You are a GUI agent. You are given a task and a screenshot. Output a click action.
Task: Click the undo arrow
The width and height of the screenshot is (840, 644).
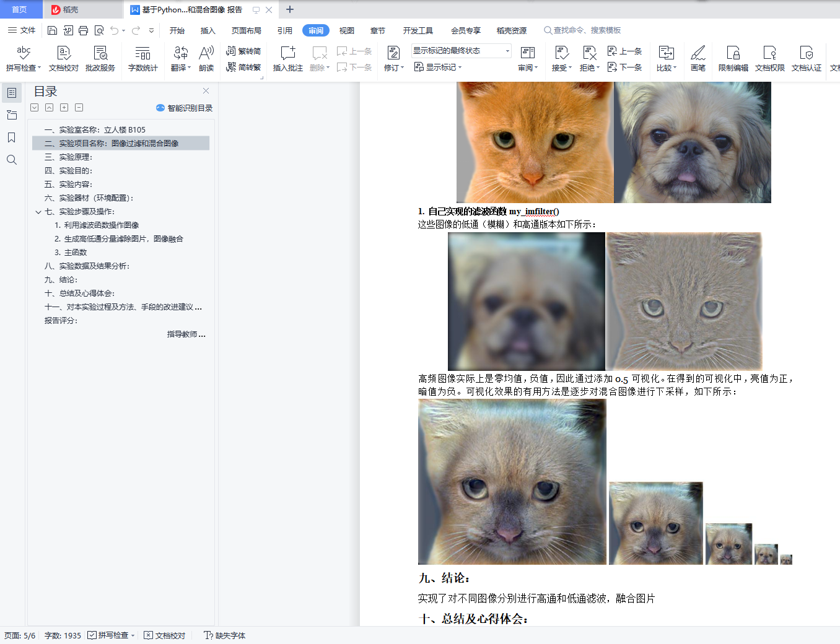point(115,30)
